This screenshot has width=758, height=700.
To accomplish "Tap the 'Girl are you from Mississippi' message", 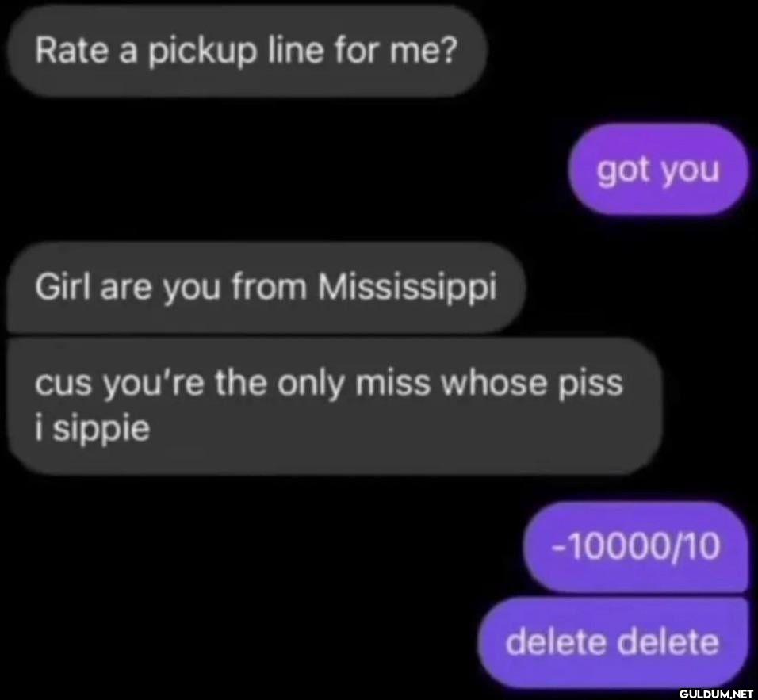I will 266,287.
